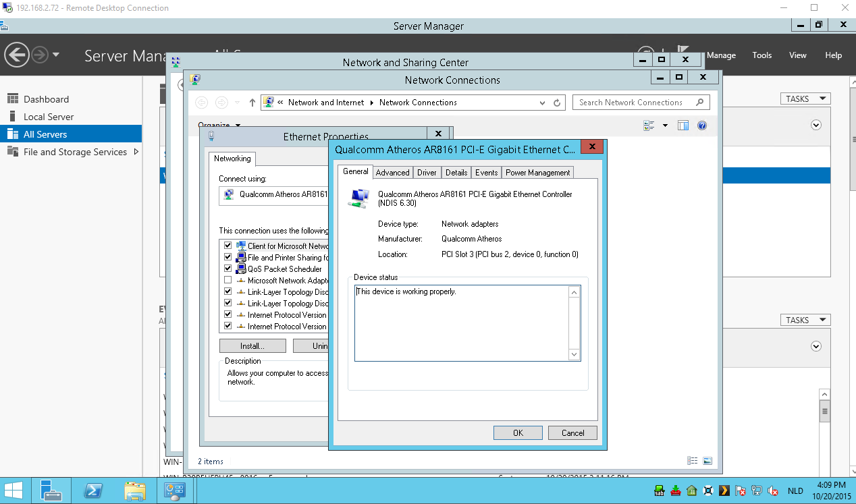856x504 pixels.
Task: Uncheck File and Printer Sharing
Action: (x=228, y=257)
